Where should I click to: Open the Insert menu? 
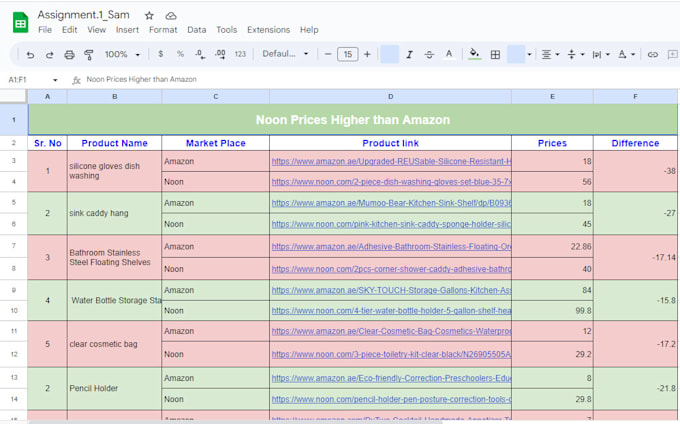pyautogui.click(x=127, y=30)
